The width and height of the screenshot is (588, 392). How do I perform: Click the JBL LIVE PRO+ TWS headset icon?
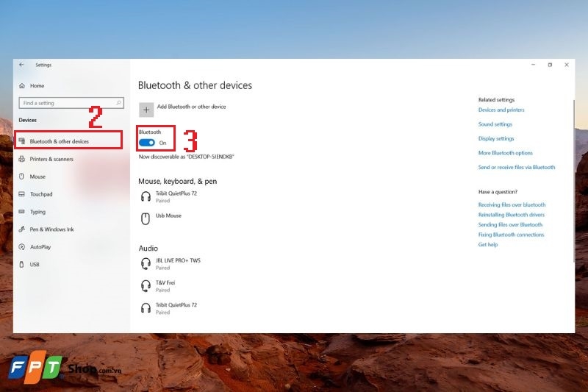pyautogui.click(x=146, y=264)
